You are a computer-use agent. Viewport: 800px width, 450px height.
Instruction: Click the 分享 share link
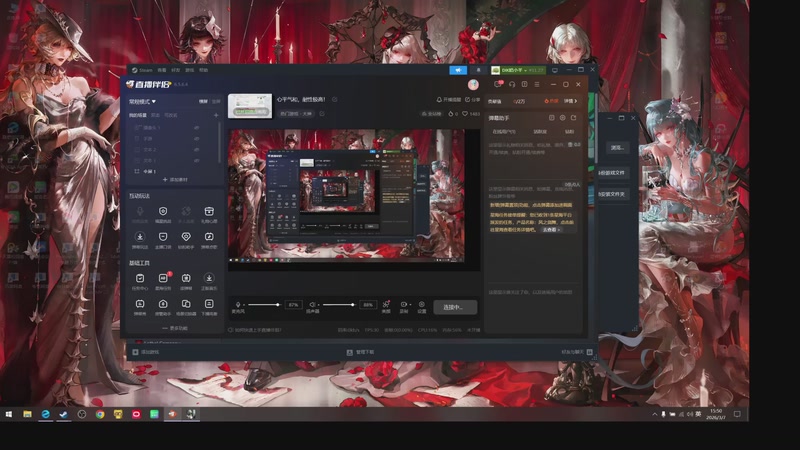(x=472, y=99)
